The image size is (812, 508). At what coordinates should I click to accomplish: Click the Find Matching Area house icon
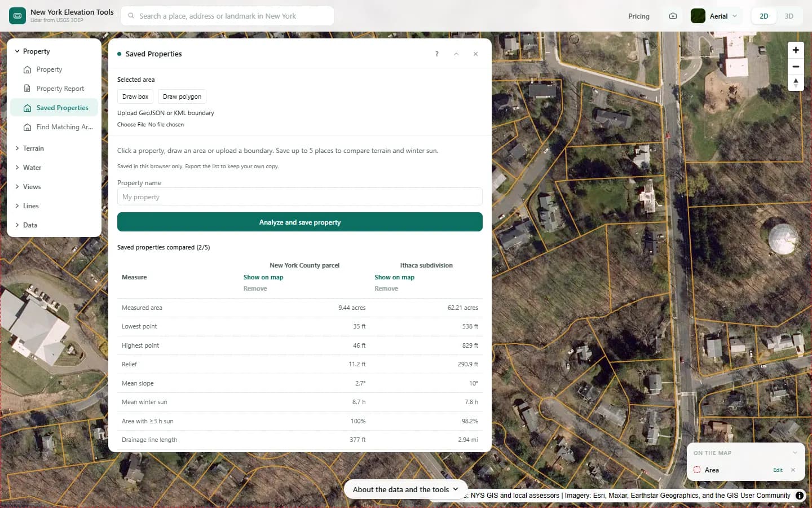click(x=27, y=128)
